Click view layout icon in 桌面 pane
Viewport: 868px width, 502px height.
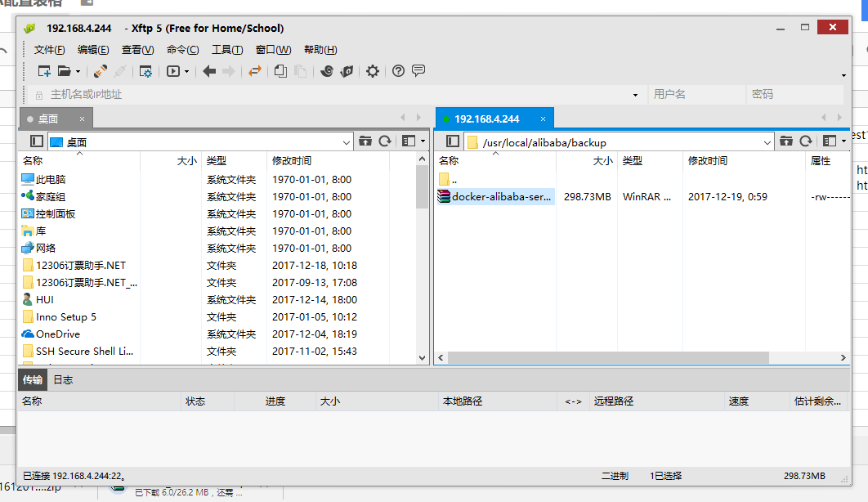pyautogui.click(x=409, y=141)
